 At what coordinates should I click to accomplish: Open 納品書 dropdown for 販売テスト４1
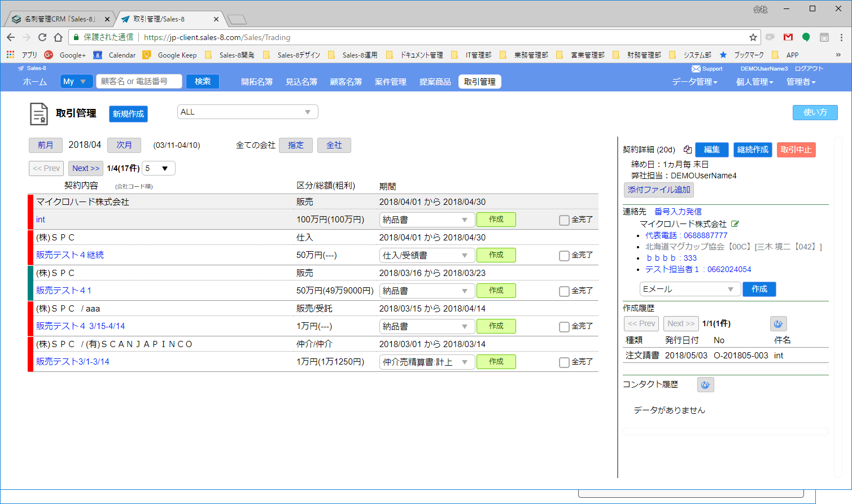[x=426, y=291]
